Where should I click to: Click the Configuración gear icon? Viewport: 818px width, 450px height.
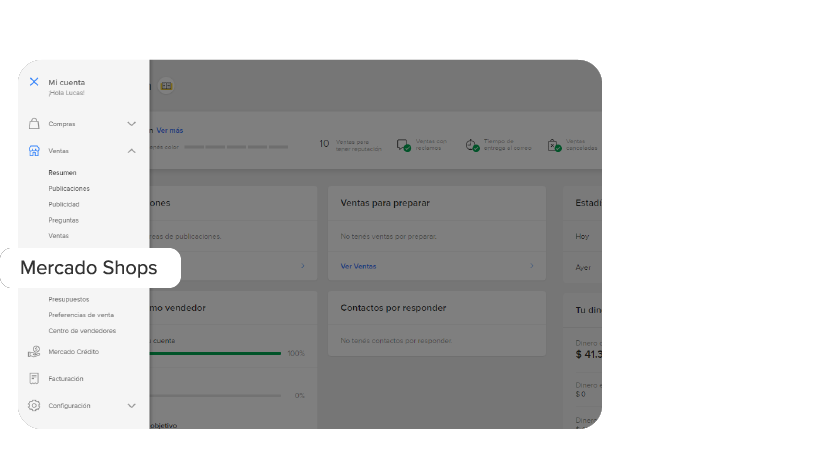point(34,406)
